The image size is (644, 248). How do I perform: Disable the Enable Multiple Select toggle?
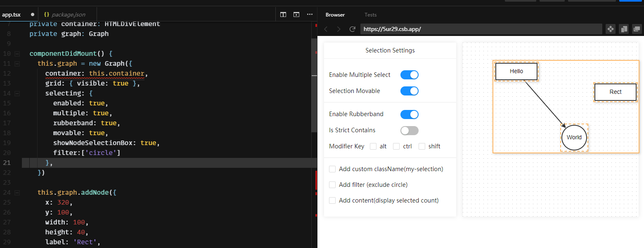point(409,75)
